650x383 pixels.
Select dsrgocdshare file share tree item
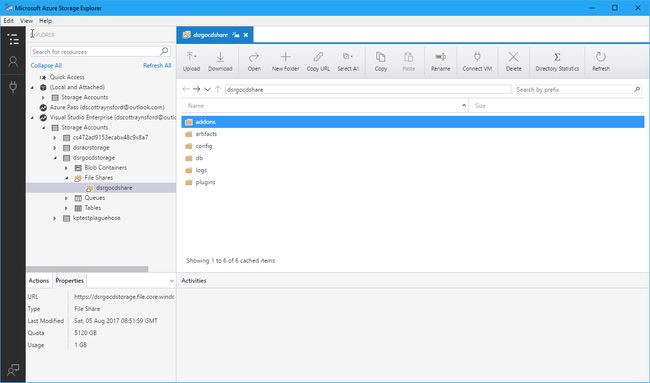[101, 188]
